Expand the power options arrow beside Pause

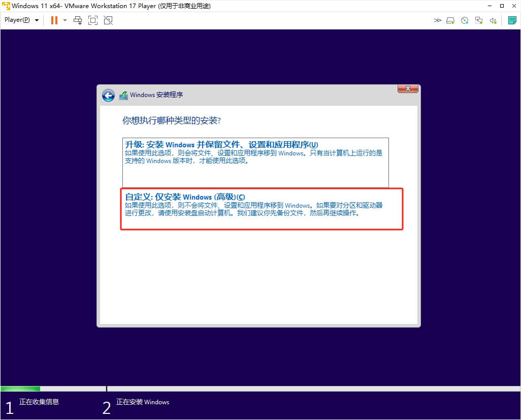(x=65, y=20)
